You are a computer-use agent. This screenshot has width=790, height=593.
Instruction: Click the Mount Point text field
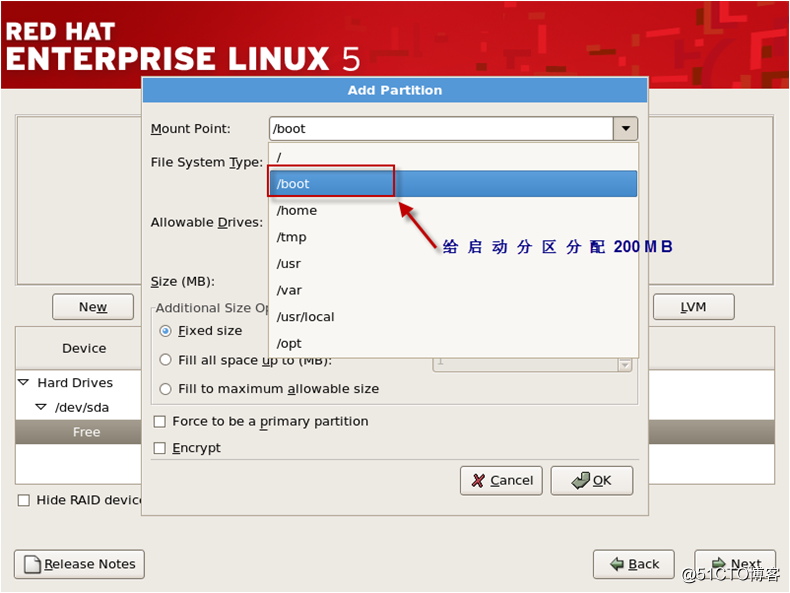click(x=441, y=128)
